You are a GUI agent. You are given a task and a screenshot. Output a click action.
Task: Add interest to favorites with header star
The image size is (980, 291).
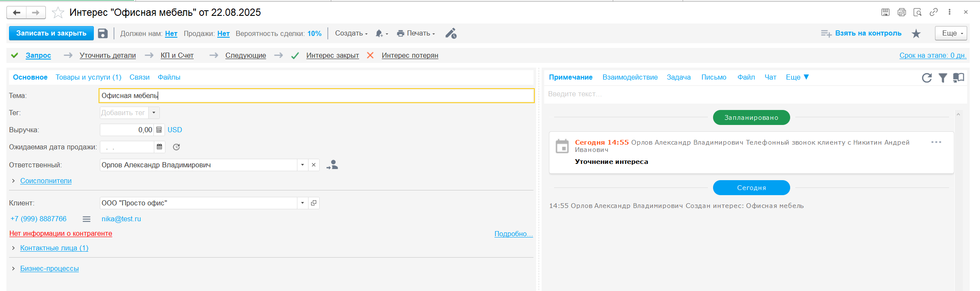(x=58, y=13)
